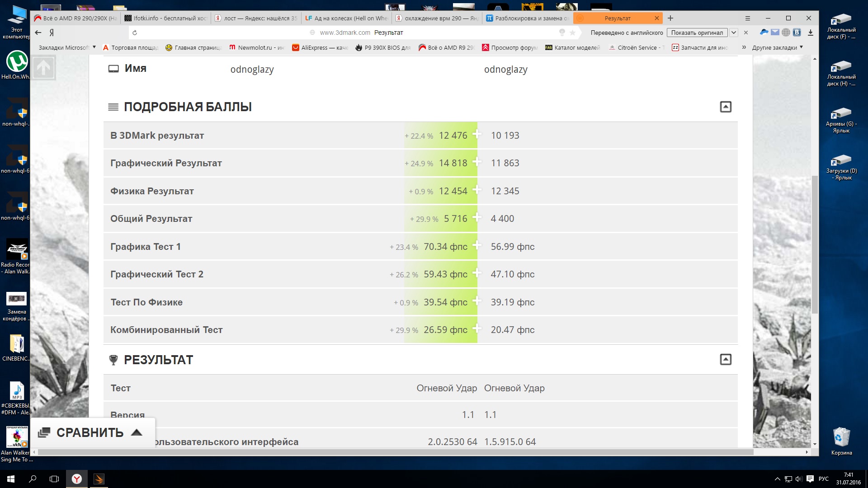Click the scroll-to-top arrow button

point(43,68)
